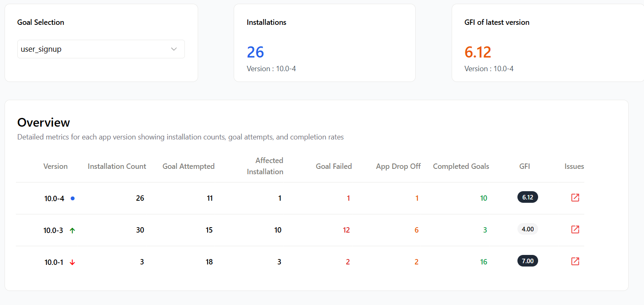This screenshot has height=305, width=644.
Task: Click the GFI badge showing 7.00
Action: tap(527, 261)
